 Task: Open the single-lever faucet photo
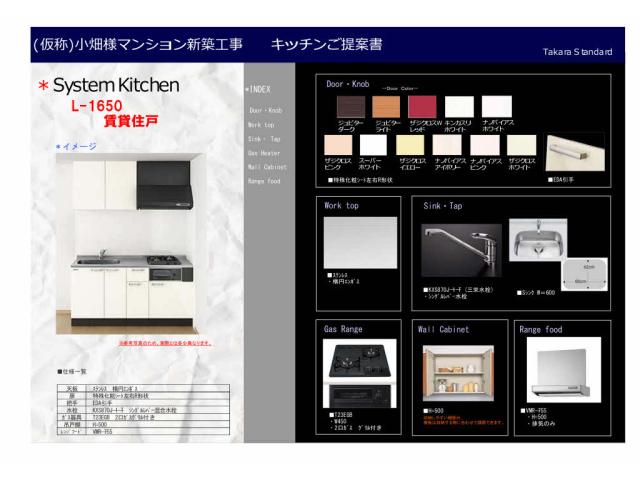point(461,250)
